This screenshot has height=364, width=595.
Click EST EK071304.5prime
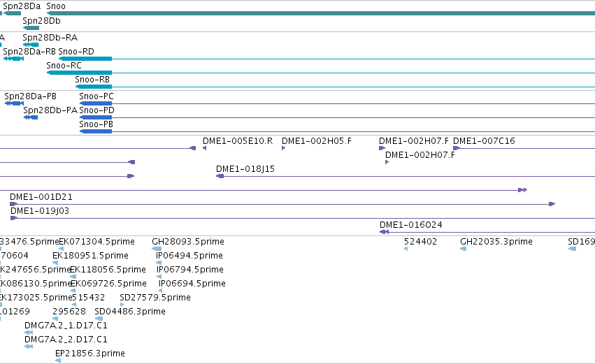point(61,249)
